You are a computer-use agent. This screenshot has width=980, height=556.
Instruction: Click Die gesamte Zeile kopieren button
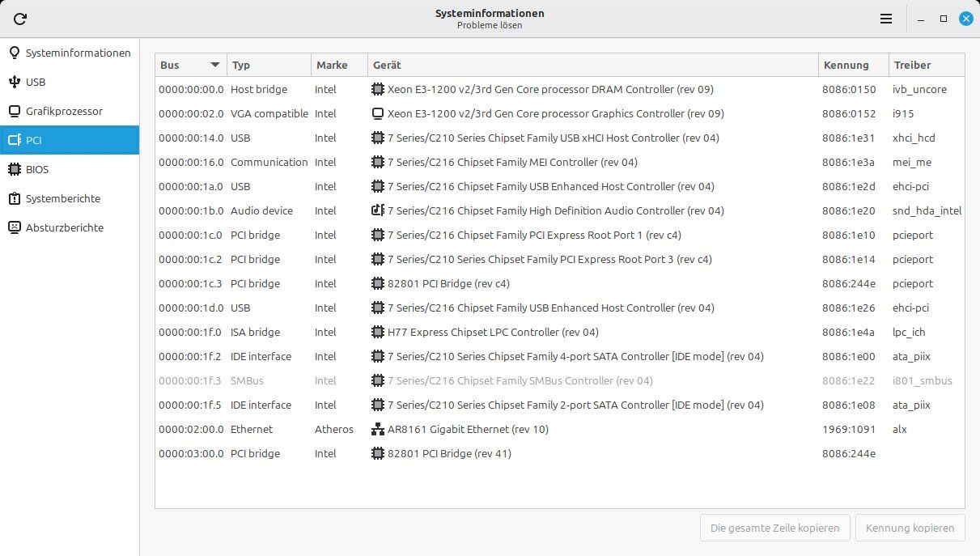click(x=775, y=528)
